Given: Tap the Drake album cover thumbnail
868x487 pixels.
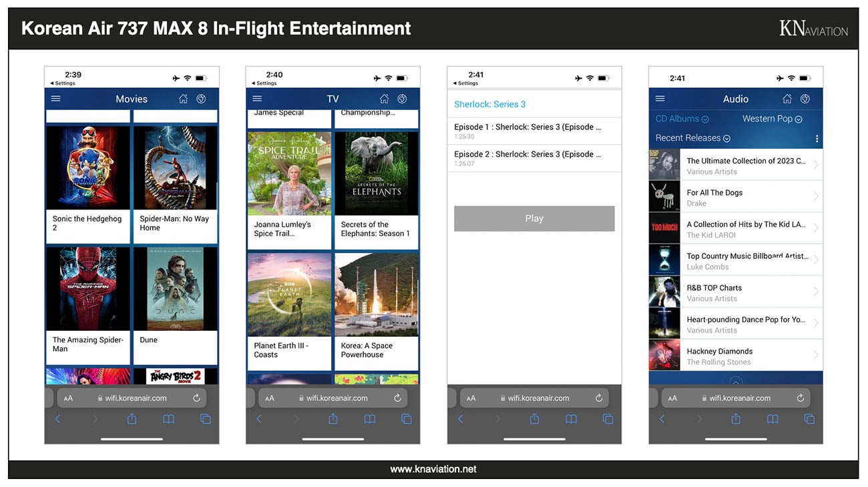Looking at the screenshot, I should 664,197.
